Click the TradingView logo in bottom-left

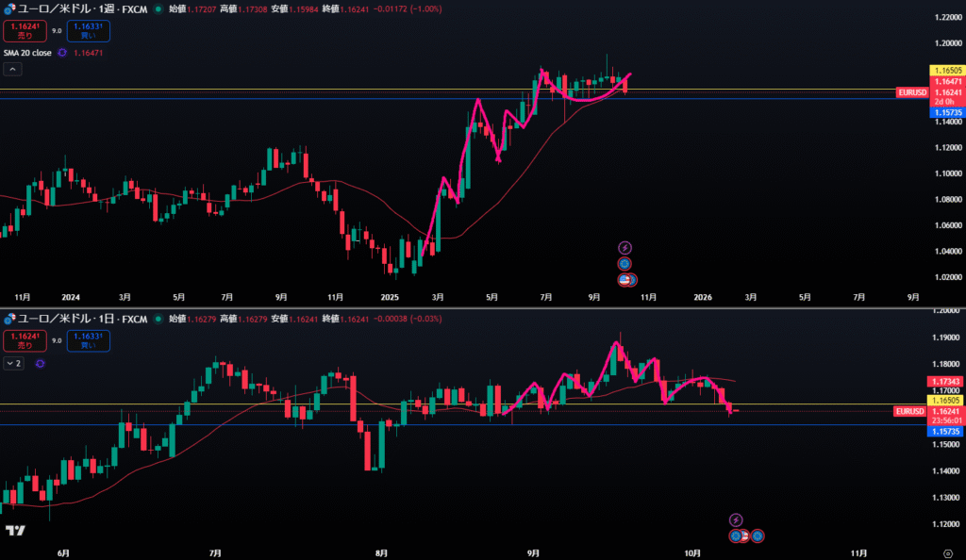pyautogui.click(x=13, y=531)
